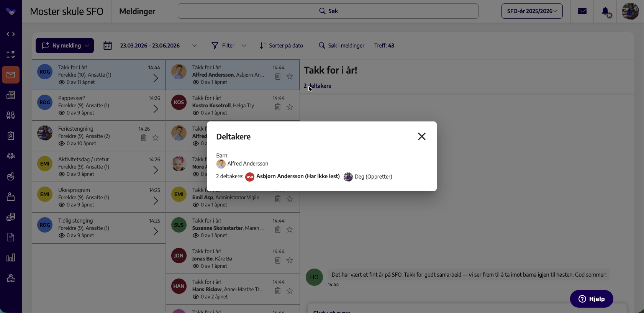Open the Filter dropdown

pos(229,46)
